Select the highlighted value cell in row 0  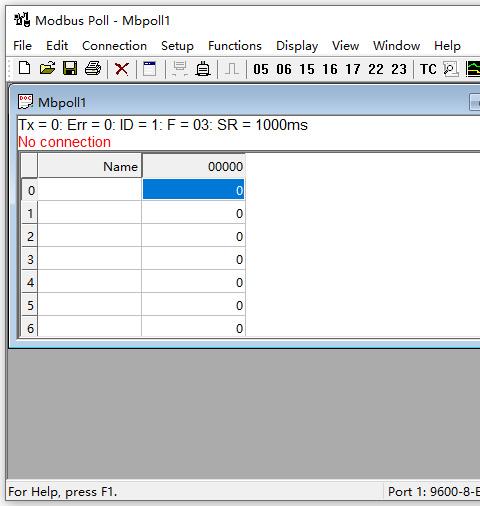pyautogui.click(x=193, y=189)
